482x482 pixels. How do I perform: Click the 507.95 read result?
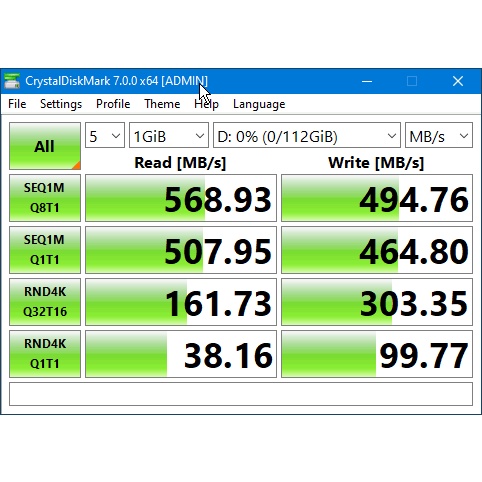(x=181, y=250)
